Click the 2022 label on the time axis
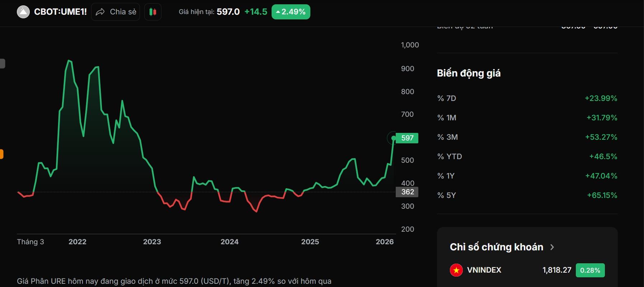 pyautogui.click(x=77, y=242)
